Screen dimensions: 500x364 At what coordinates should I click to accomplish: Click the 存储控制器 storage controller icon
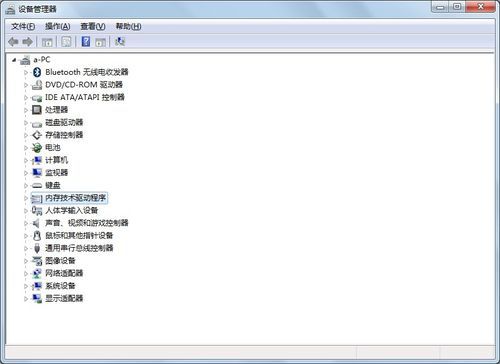37,135
